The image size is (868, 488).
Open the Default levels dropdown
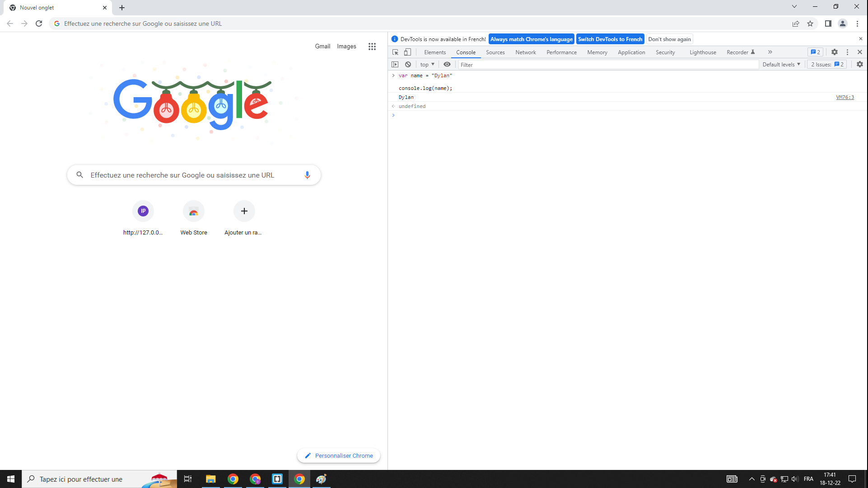781,65
